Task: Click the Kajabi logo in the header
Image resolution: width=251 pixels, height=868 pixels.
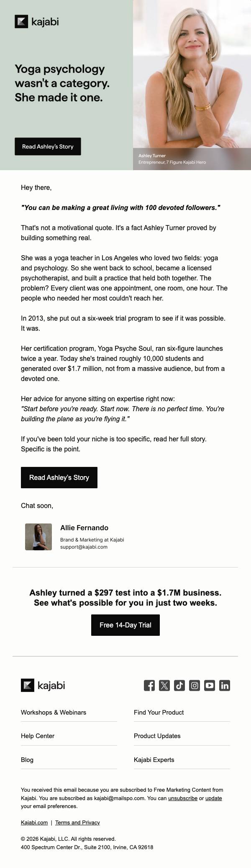Action: click(37, 21)
